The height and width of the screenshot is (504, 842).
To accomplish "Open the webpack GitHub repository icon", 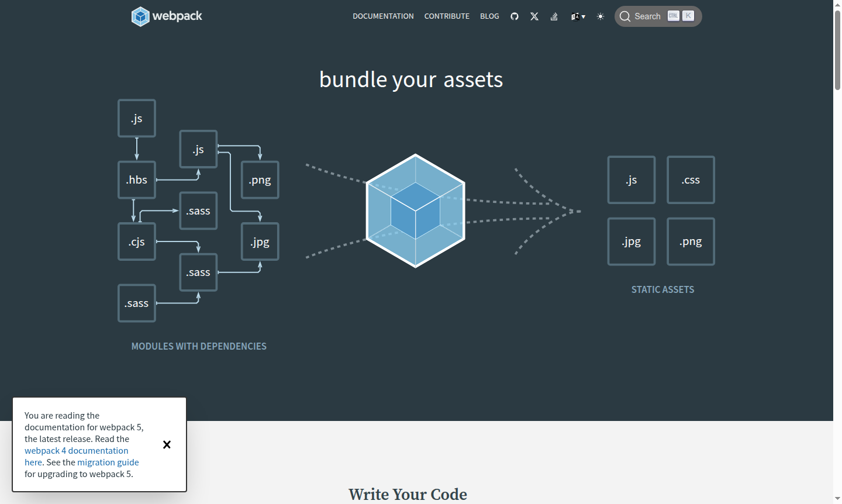I will [515, 16].
